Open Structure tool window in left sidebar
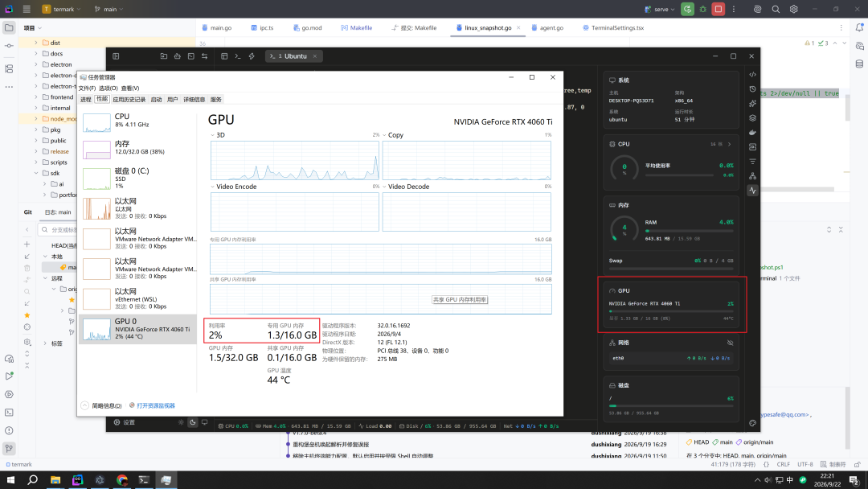 pyautogui.click(x=9, y=68)
